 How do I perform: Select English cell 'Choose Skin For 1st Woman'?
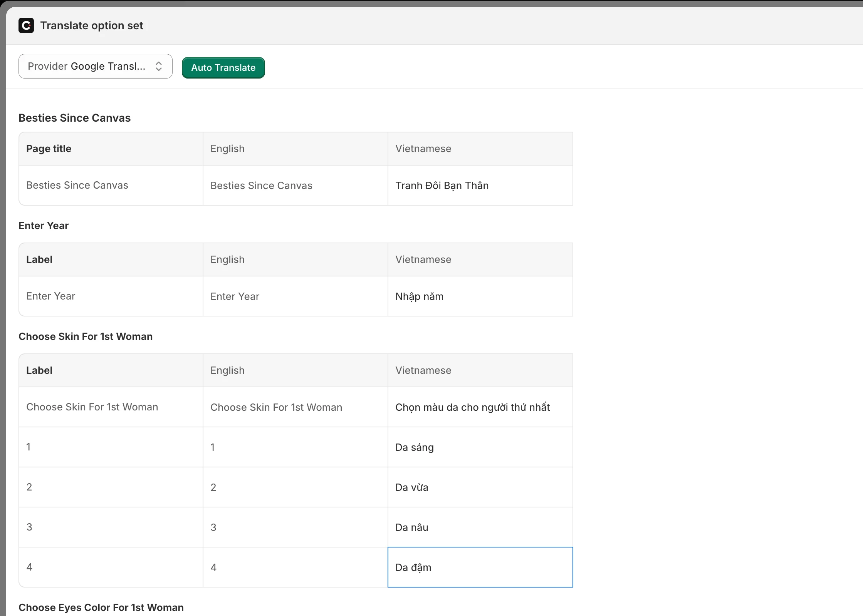(x=295, y=407)
